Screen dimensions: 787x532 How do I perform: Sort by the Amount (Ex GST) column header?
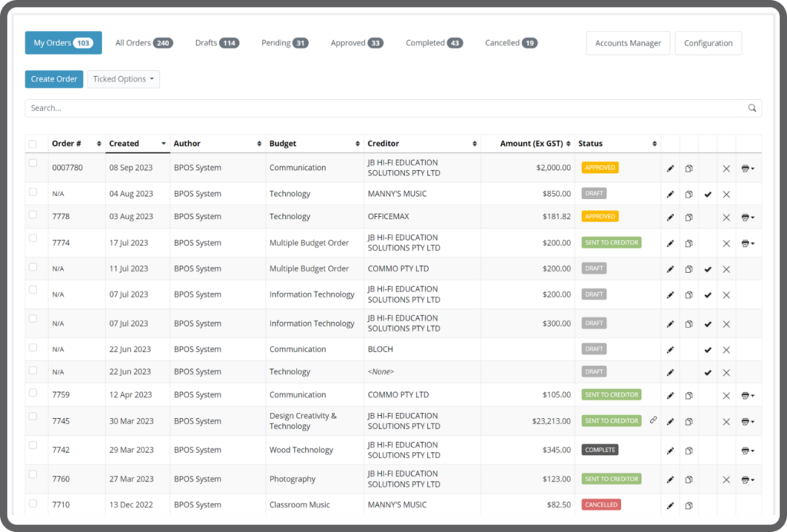click(x=528, y=144)
